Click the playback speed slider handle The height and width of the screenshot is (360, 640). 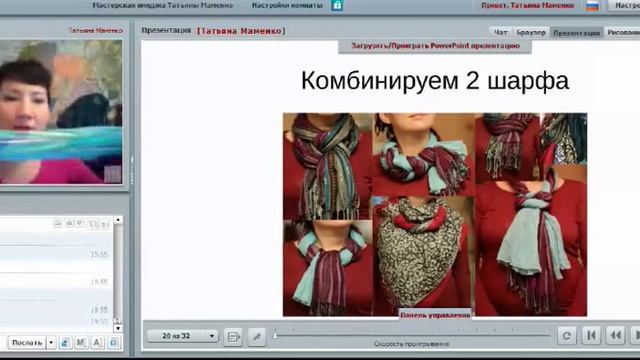[275, 335]
